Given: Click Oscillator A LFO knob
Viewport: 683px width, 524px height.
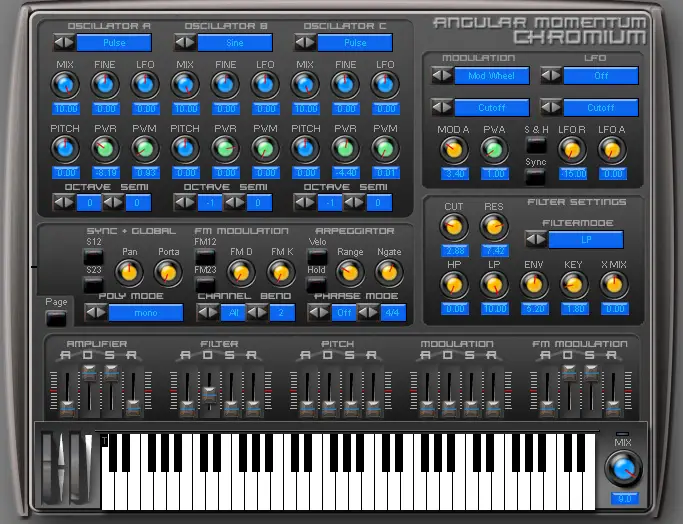Looking at the screenshot, I should (x=145, y=85).
